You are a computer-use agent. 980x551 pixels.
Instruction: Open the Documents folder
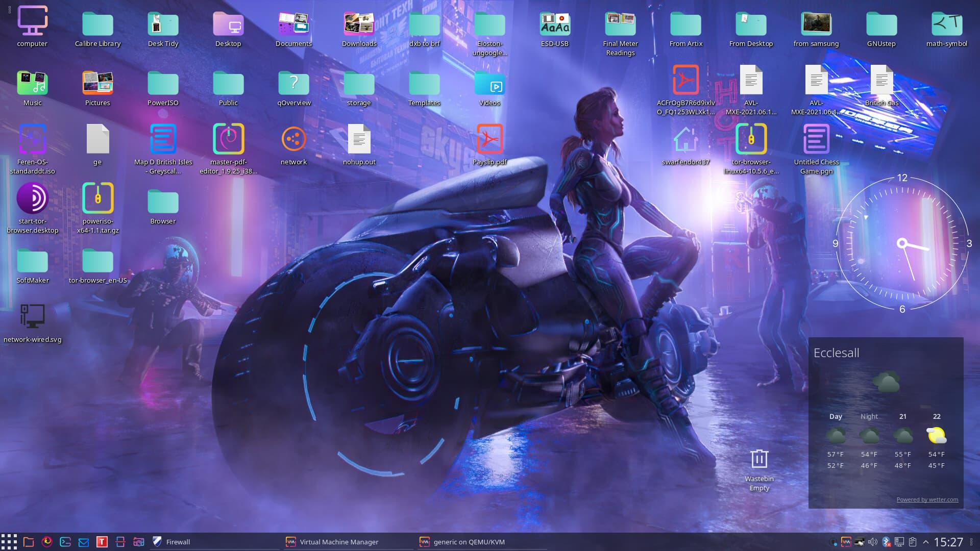click(x=293, y=30)
